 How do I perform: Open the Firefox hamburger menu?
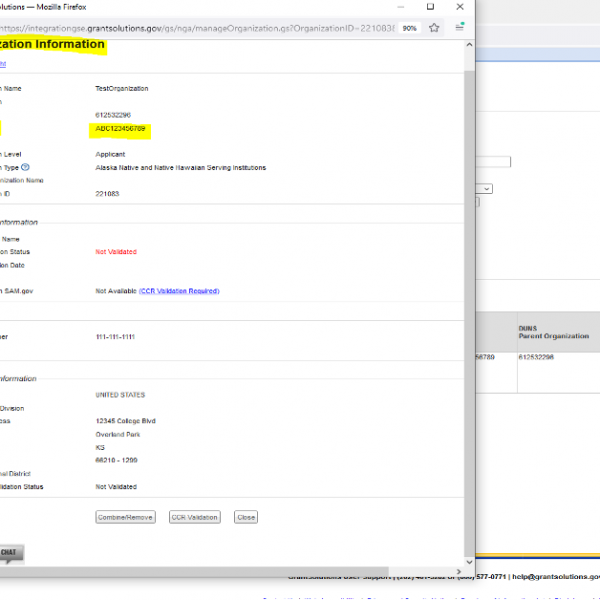(x=460, y=28)
